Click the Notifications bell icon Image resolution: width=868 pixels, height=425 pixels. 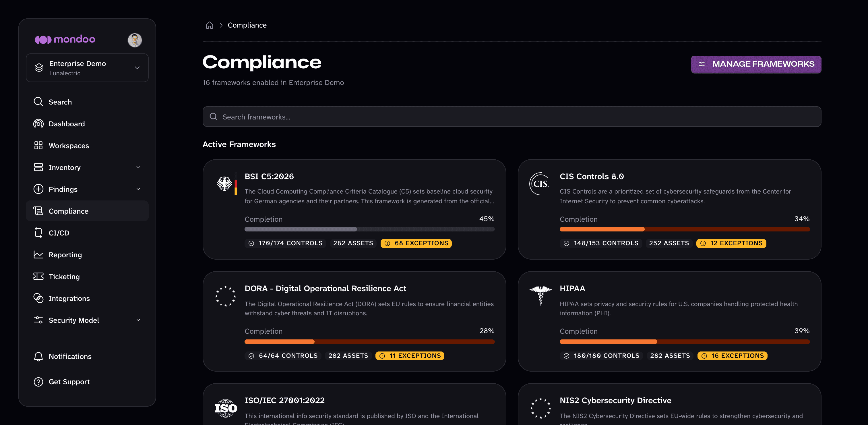coord(38,356)
